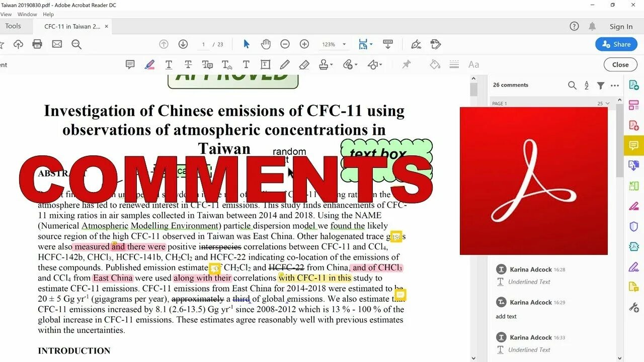Viewport: 644px width, 362px height.
Task: Click the Print icon
Action: tap(37, 44)
